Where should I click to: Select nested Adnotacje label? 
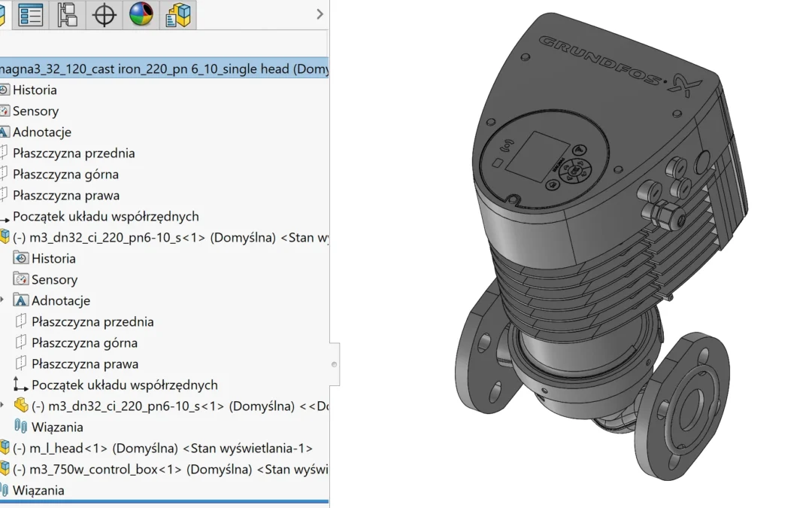pos(61,300)
